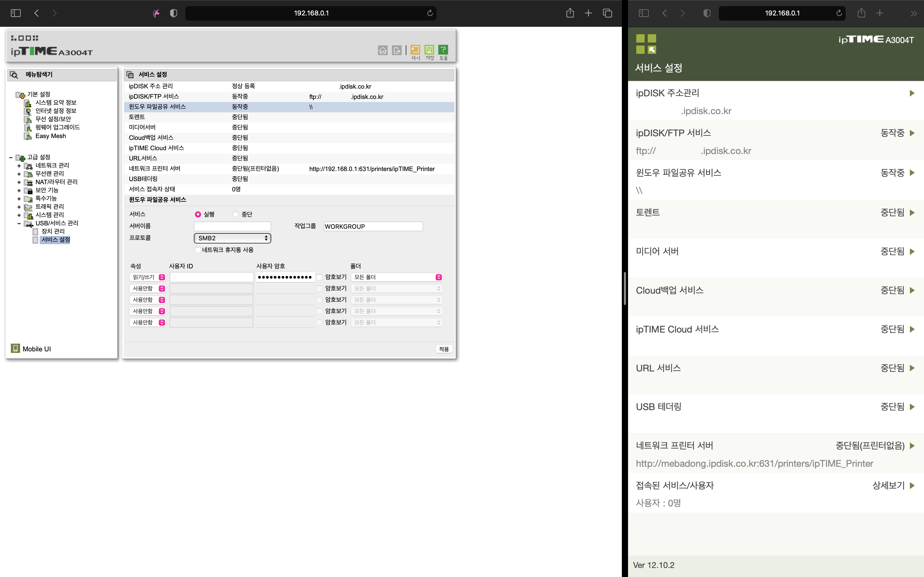Click the home icon in ipTIME header

383,50
